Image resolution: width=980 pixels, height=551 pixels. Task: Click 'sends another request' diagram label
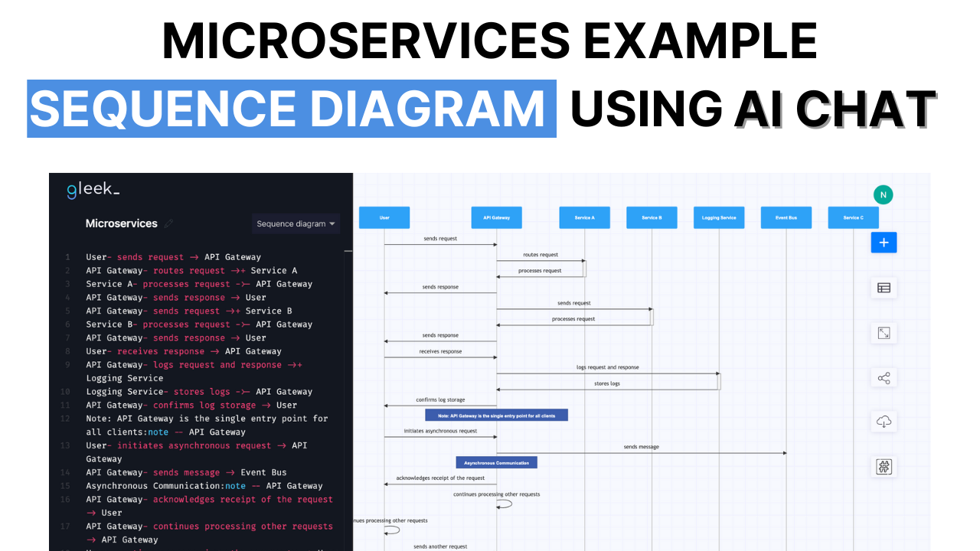[440, 546]
